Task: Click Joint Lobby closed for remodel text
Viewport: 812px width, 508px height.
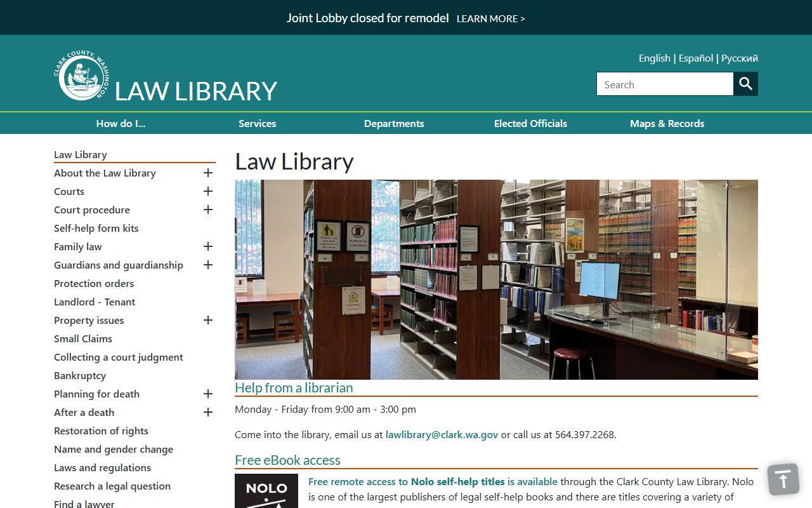Action: (x=367, y=18)
